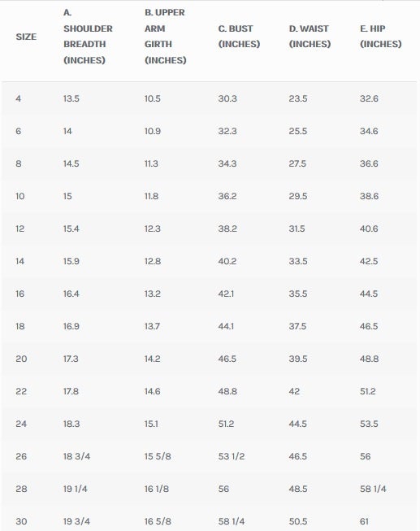The image size is (420, 531).
Task: Select upper arm girth value 12.8
Action: coord(153,261)
